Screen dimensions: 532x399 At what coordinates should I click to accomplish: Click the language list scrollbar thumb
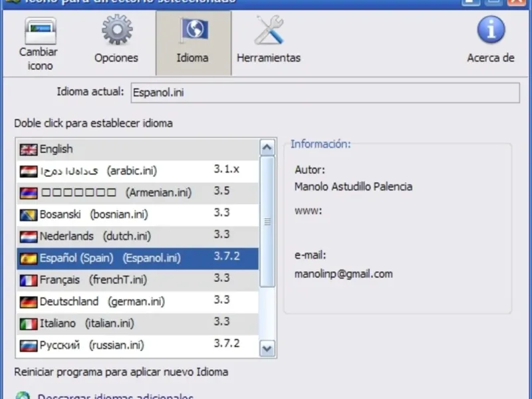[x=267, y=221]
